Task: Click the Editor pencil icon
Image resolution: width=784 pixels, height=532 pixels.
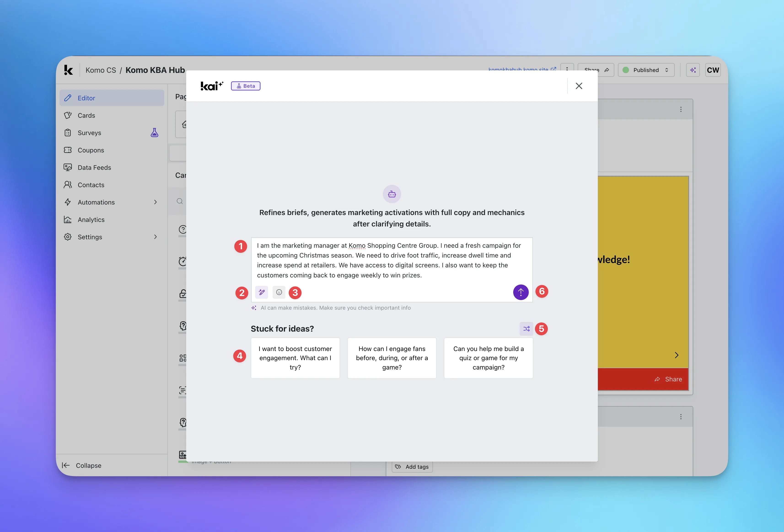Action: pos(68,98)
